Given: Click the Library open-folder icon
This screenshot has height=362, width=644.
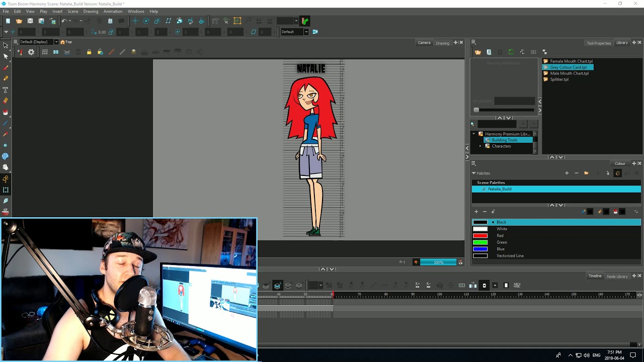Looking at the screenshot, I should 477,52.
